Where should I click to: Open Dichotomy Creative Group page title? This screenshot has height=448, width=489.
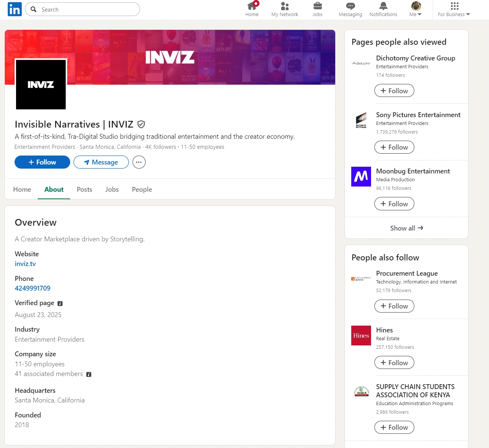click(415, 58)
